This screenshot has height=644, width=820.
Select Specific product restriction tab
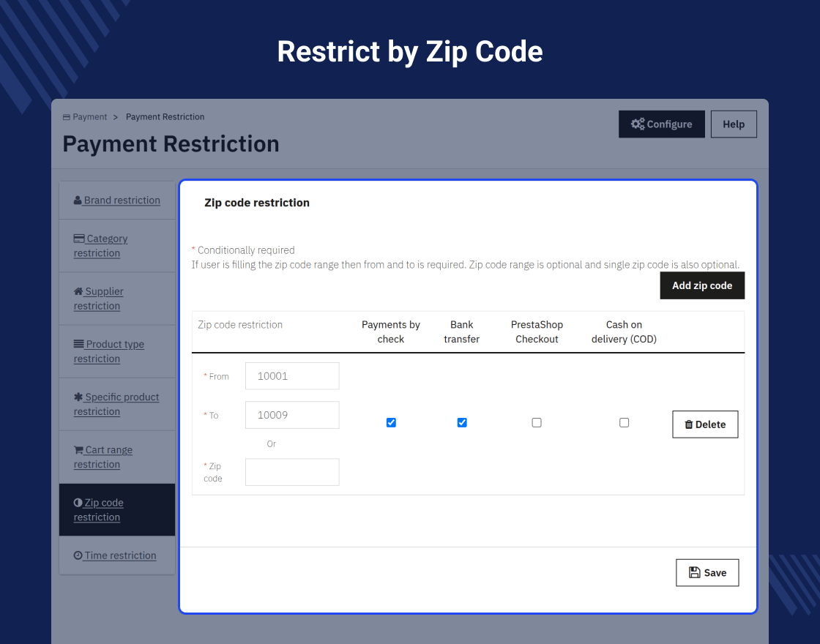tap(117, 404)
